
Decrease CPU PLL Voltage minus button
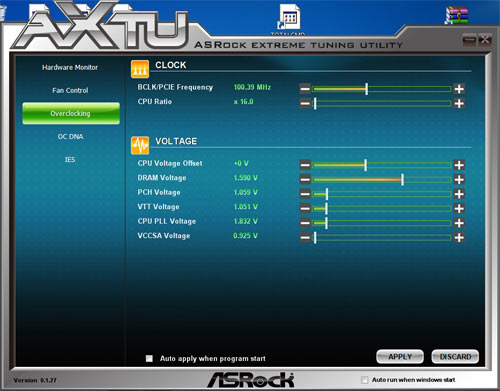point(305,223)
